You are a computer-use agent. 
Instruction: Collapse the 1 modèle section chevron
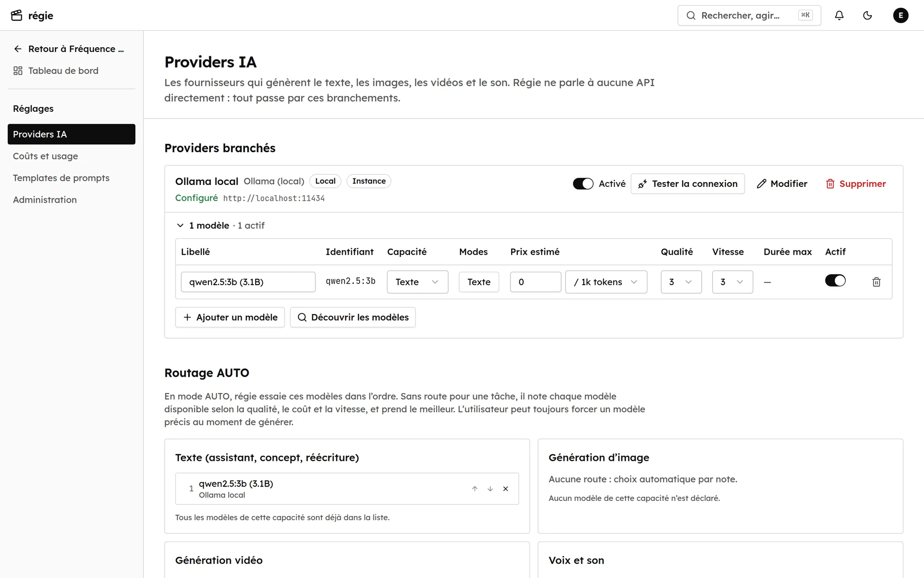pyautogui.click(x=180, y=225)
